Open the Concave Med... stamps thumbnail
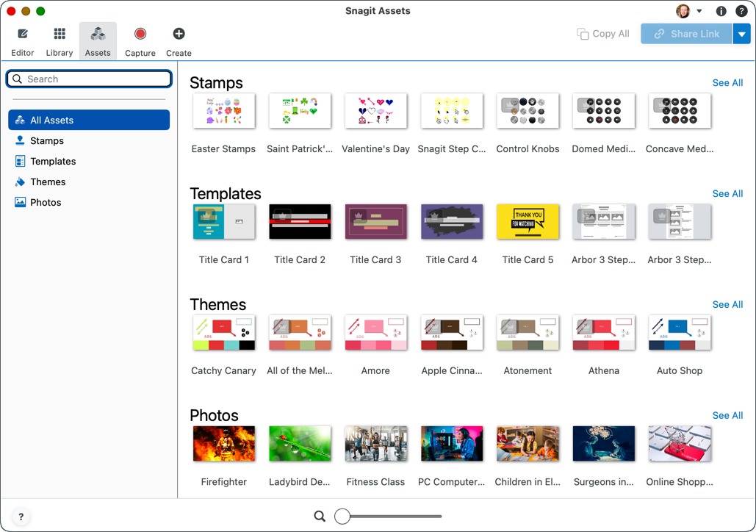 [680, 111]
